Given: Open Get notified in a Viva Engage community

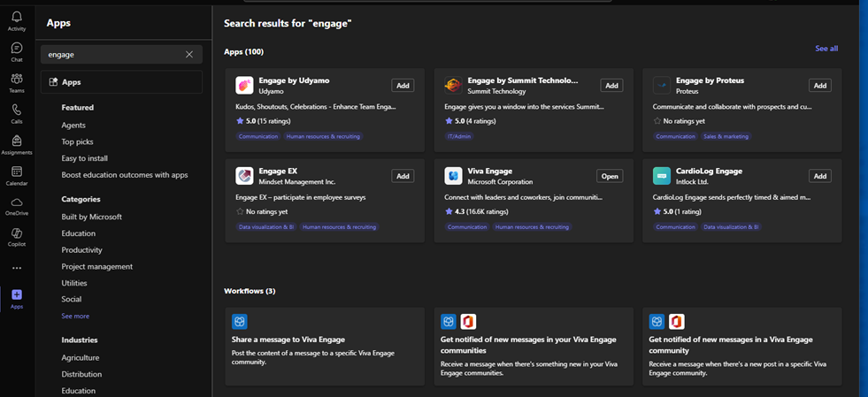Looking at the screenshot, I should tap(742, 347).
